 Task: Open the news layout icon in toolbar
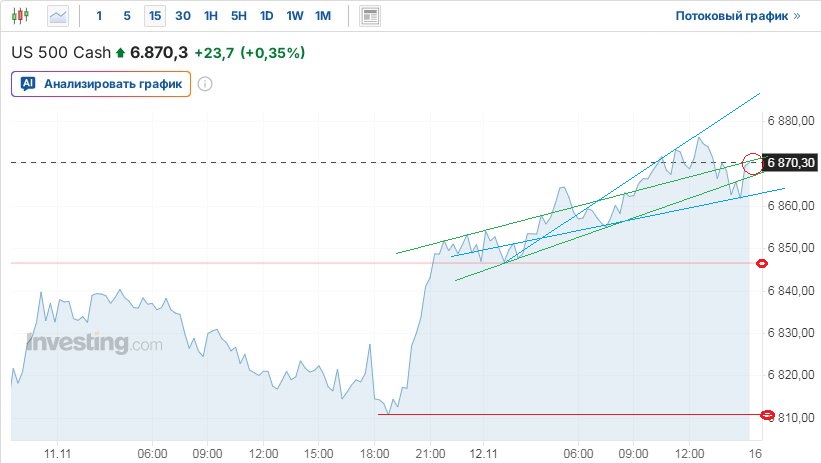(x=370, y=16)
